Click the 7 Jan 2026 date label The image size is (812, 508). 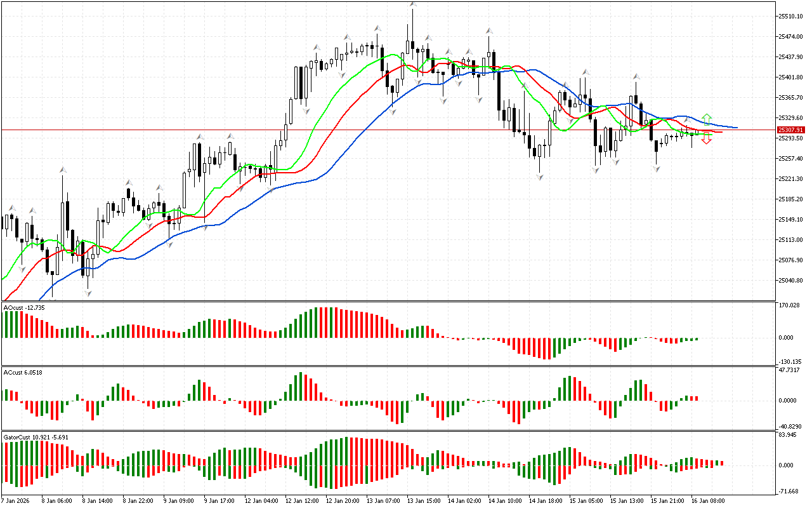tap(16, 500)
